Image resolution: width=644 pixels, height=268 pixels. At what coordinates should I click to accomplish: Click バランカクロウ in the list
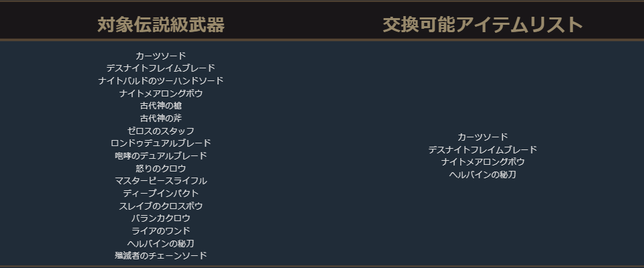click(161, 218)
